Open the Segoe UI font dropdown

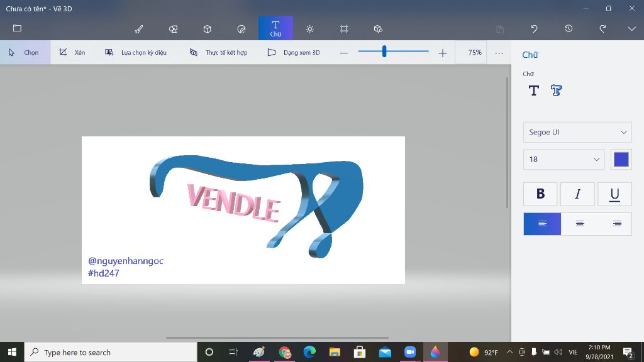click(x=577, y=132)
